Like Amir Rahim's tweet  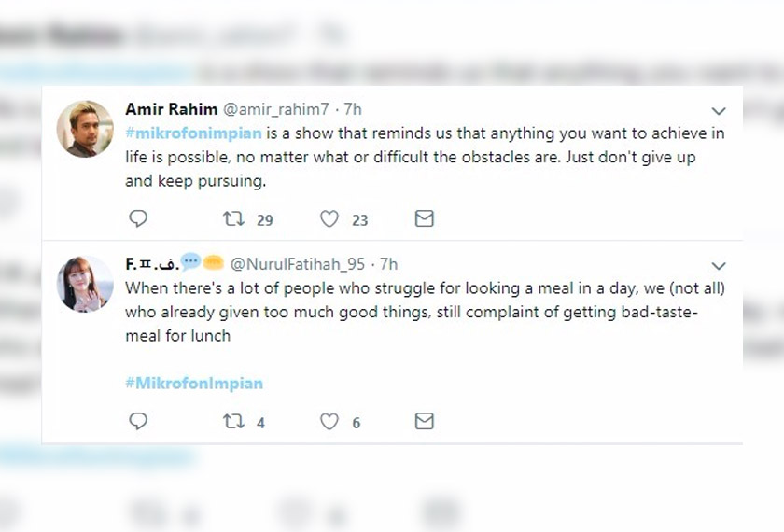[x=329, y=219]
